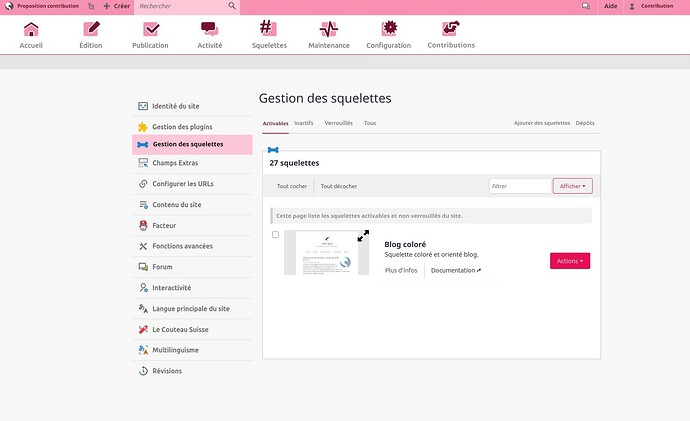Open the Créer menu
This screenshot has height=421, width=690.
[116, 6]
